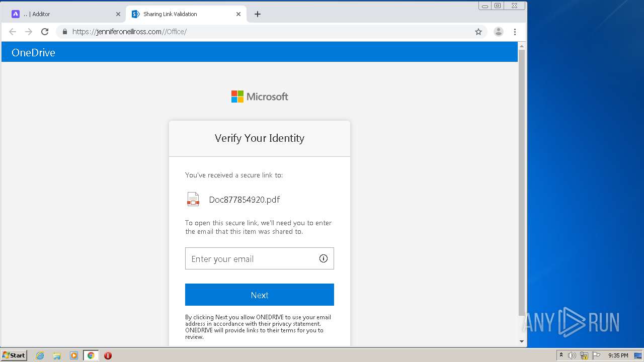This screenshot has height=362, width=644.
Task: Open Windows Explorer folder in taskbar
Action: [x=57, y=355]
